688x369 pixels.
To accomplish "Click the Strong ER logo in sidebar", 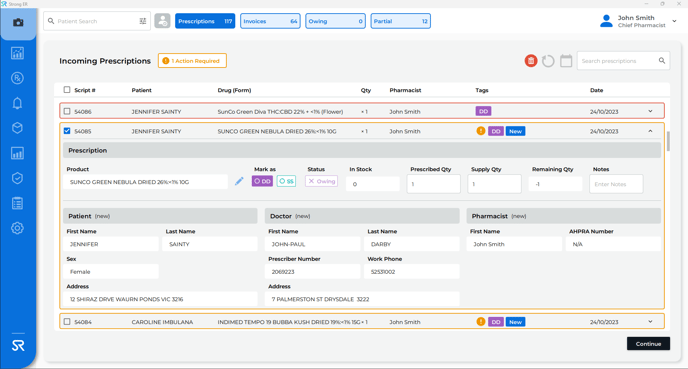I will click(x=18, y=346).
